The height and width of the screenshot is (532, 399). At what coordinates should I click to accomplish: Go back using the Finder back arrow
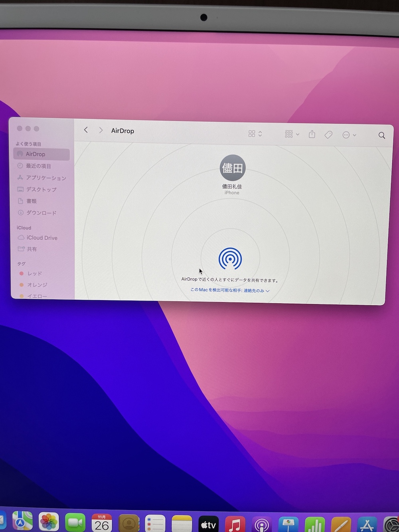coord(86,130)
